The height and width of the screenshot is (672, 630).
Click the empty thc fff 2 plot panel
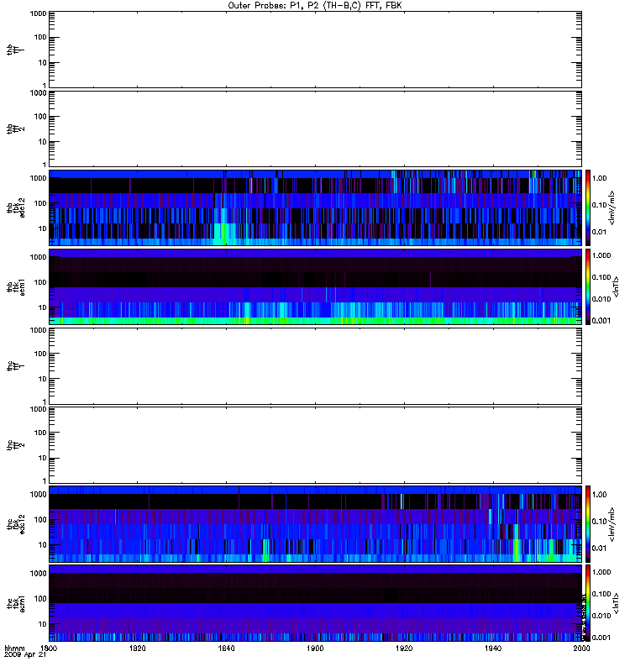315,445
